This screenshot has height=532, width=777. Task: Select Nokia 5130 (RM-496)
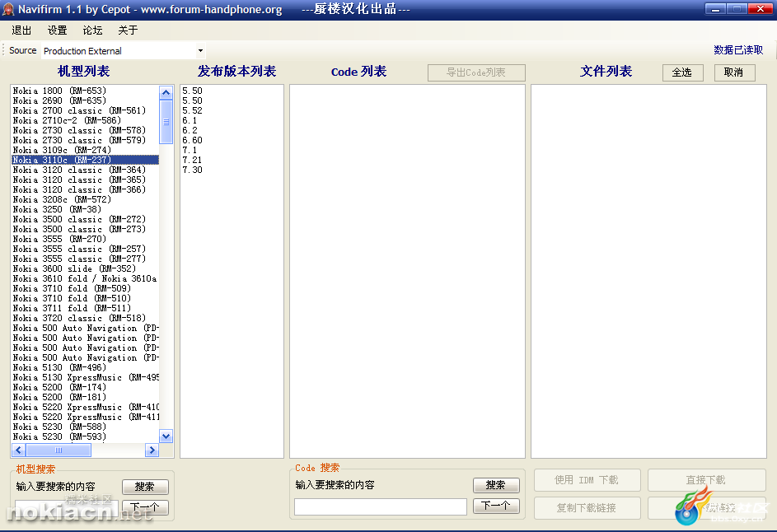click(x=85, y=367)
